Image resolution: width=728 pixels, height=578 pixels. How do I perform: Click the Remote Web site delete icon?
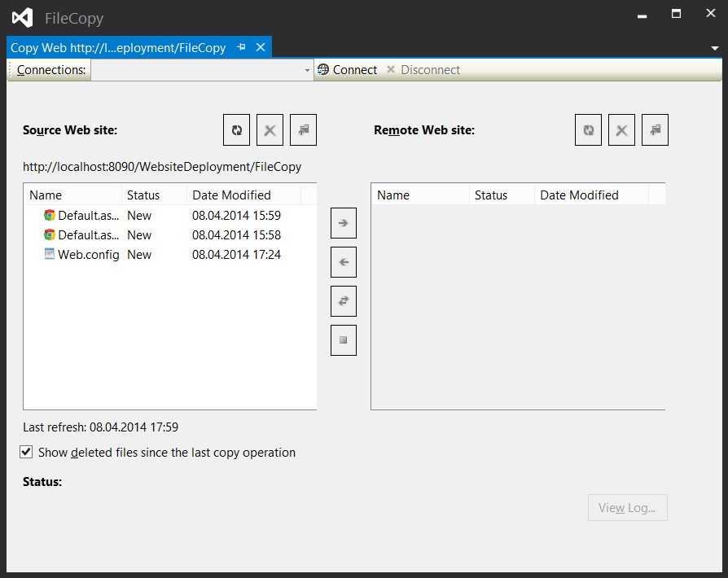pyautogui.click(x=621, y=130)
